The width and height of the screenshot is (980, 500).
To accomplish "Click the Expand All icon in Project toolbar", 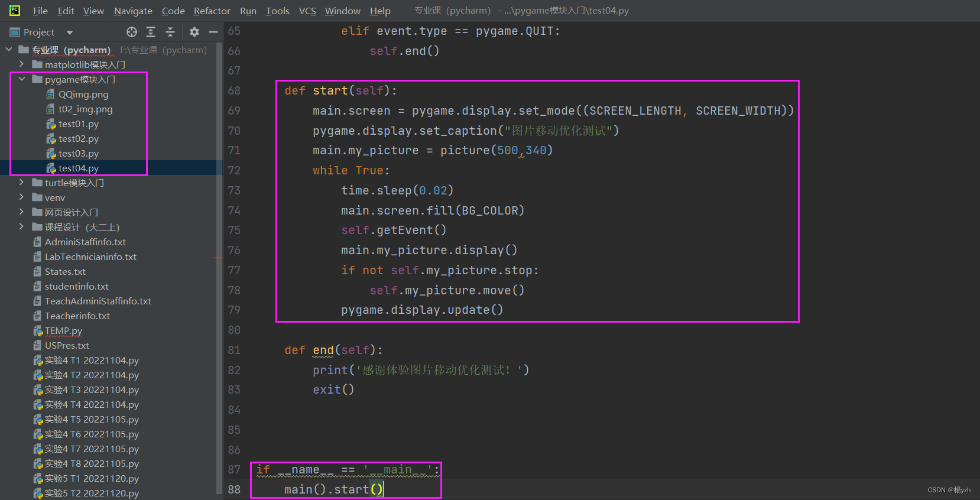I will tap(151, 32).
